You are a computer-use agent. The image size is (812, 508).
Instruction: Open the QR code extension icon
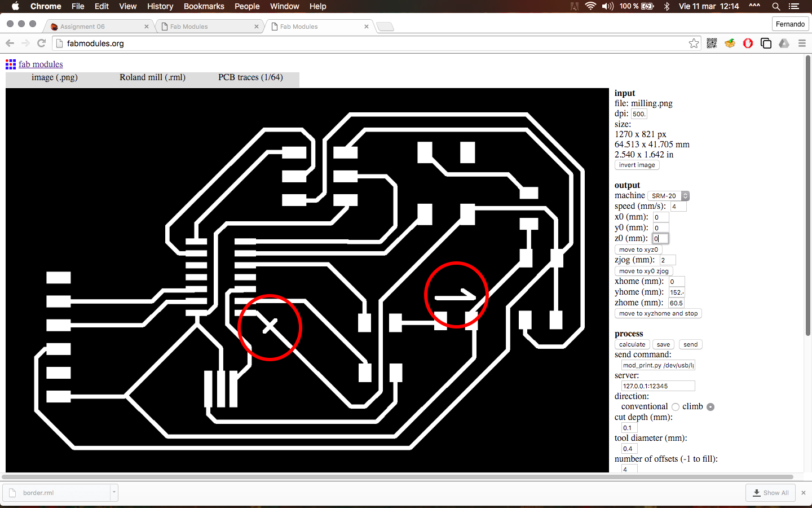pyautogui.click(x=712, y=43)
